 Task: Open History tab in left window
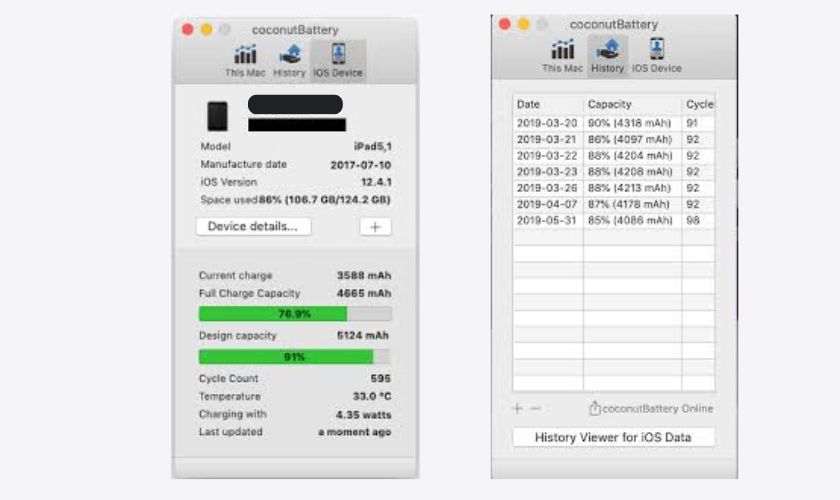[x=289, y=61]
